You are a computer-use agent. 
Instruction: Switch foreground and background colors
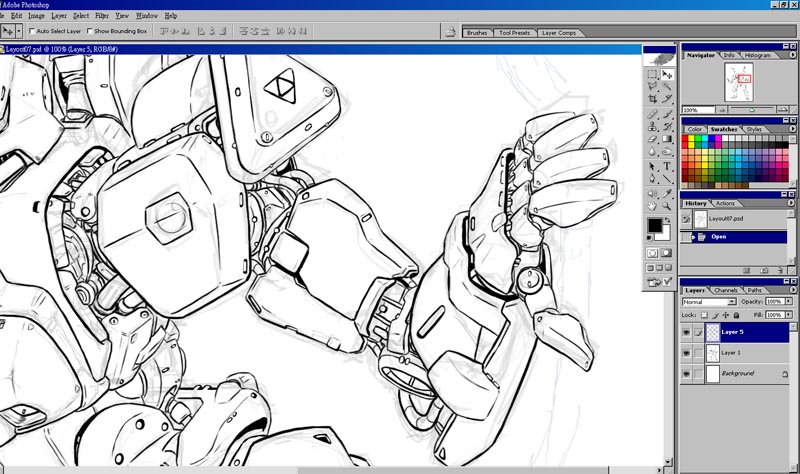(x=668, y=220)
